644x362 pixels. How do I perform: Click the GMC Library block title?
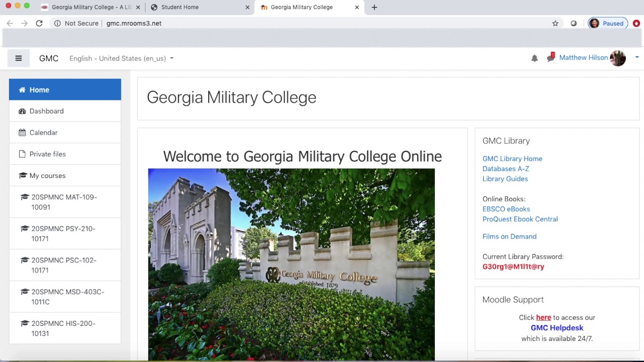pyautogui.click(x=506, y=141)
